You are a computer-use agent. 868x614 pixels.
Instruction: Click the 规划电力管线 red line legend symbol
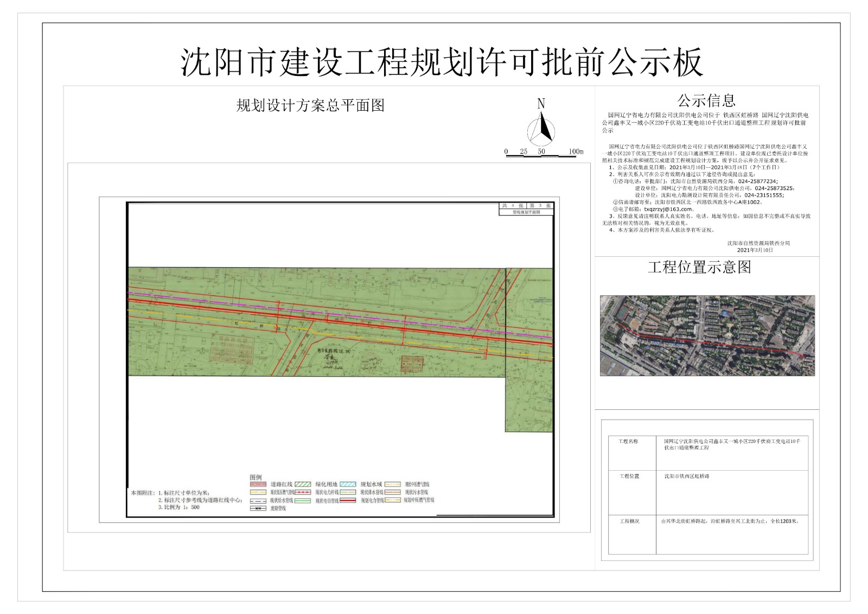pyautogui.click(x=348, y=501)
